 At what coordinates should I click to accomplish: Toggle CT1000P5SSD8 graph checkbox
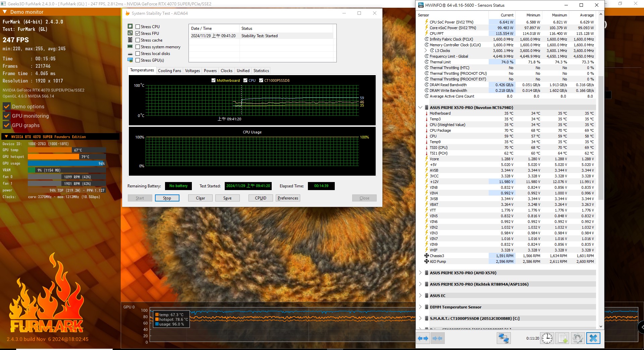[261, 80]
